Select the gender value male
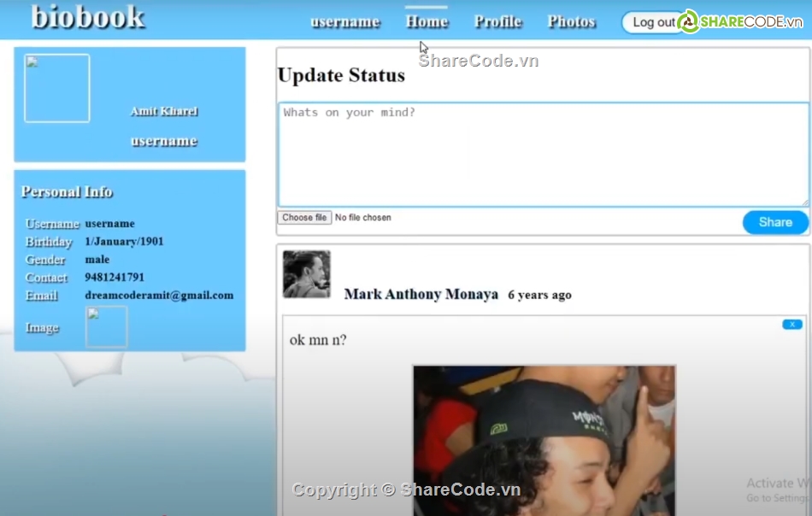Screen dimensions: 812x516 [97, 260]
